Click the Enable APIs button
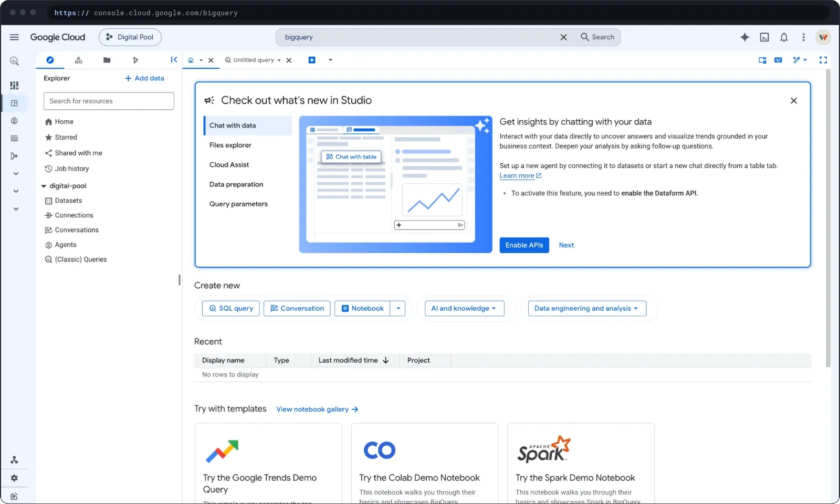 (524, 245)
